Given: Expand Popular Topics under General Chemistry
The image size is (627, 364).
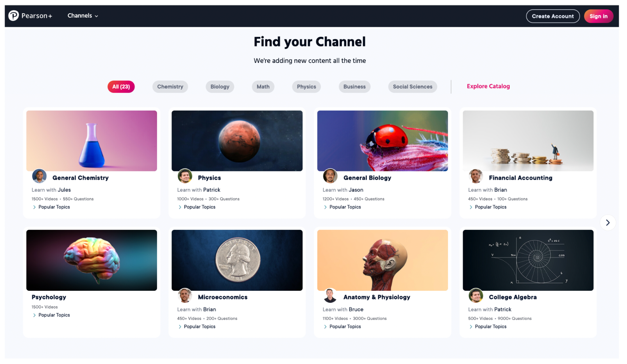Looking at the screenshot, I should pos(51,207).
